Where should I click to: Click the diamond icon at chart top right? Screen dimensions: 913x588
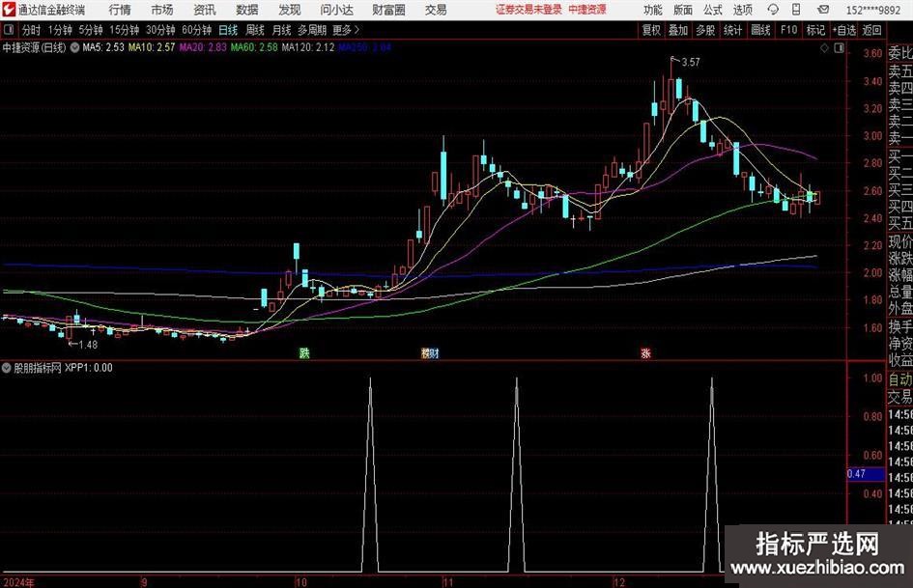(x=824, y=48)
